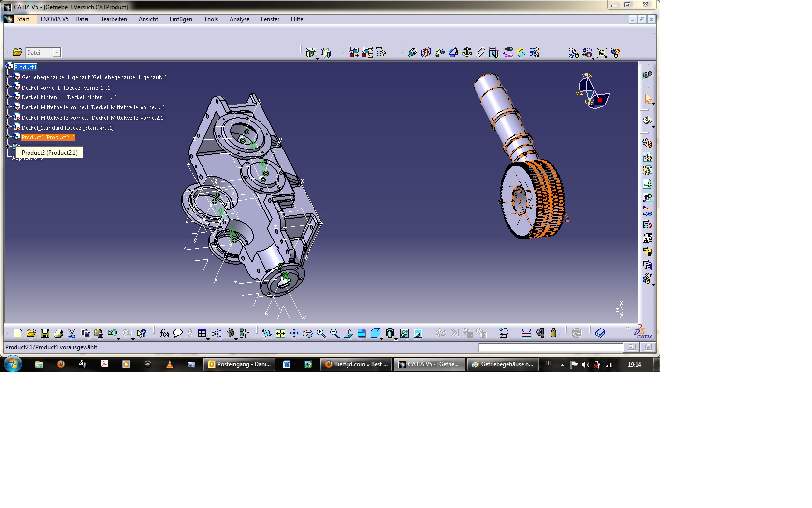The image size is (812, 508).
Task: Expand the Product2 (Product2.1) tree node
Action: [x=8, y=136]
